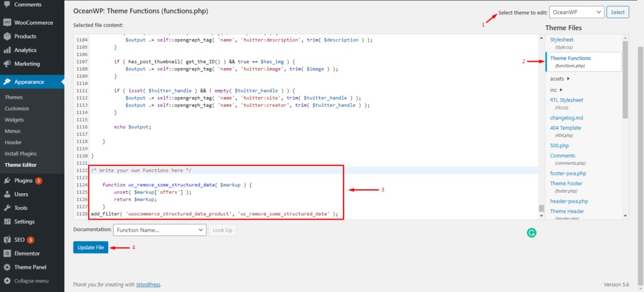The height and width of the screenshot is (292, 644).
Task: Click the Appearance paintbrush icon
Action: pyautogui.click(x=7, y=82)
